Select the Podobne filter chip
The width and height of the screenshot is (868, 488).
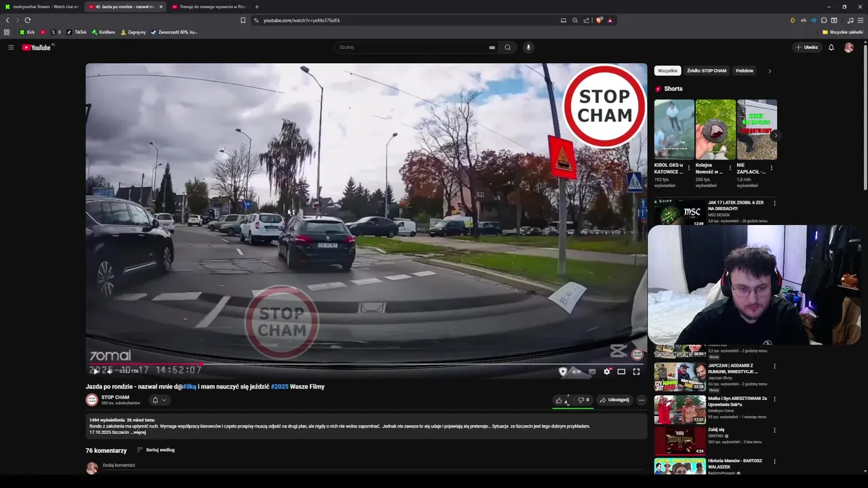[x=745, y=70]
